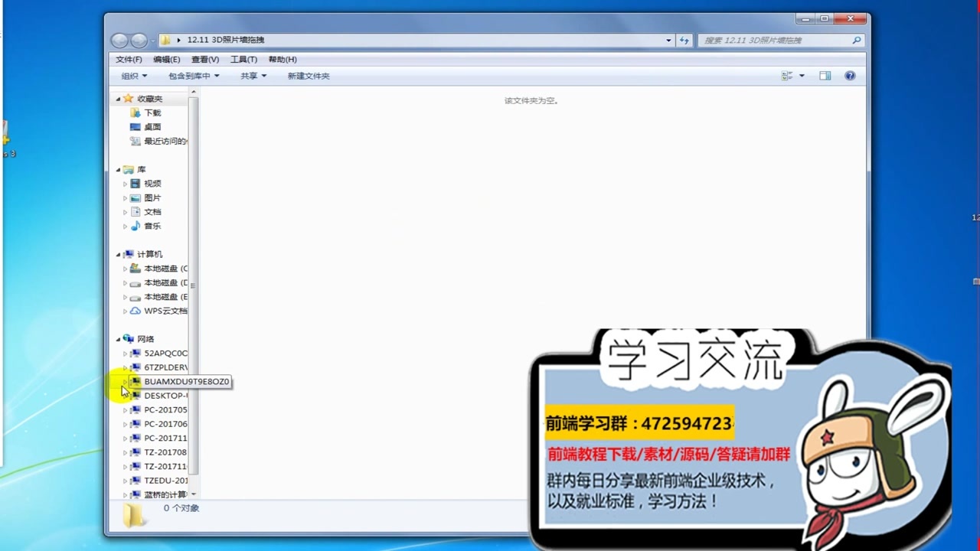This screenshot has height=551, width=980.
Task: Open the 编辑(E) menu
Action: [x=166, y=59]
